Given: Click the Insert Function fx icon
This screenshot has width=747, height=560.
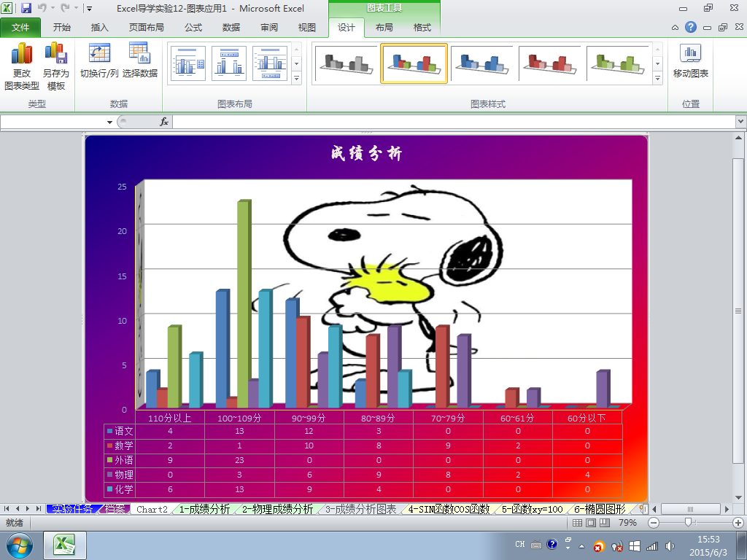Looking at the screenshot, I should 164,122.
